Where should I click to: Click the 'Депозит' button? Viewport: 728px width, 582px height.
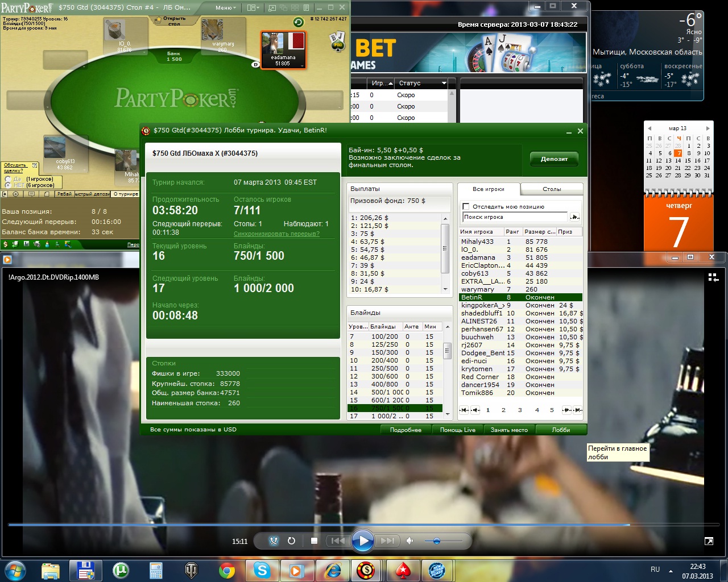(554, 159)
